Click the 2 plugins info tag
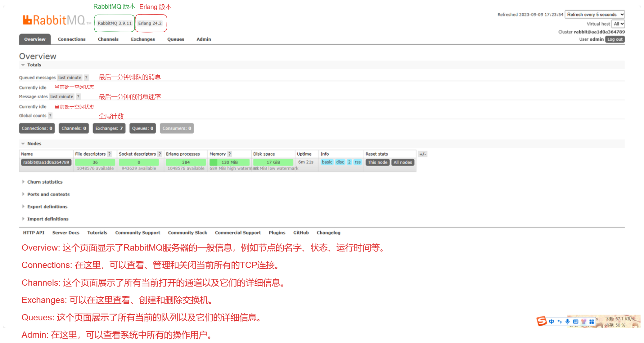This screenshot has width=644, height=343. [349, 162]
